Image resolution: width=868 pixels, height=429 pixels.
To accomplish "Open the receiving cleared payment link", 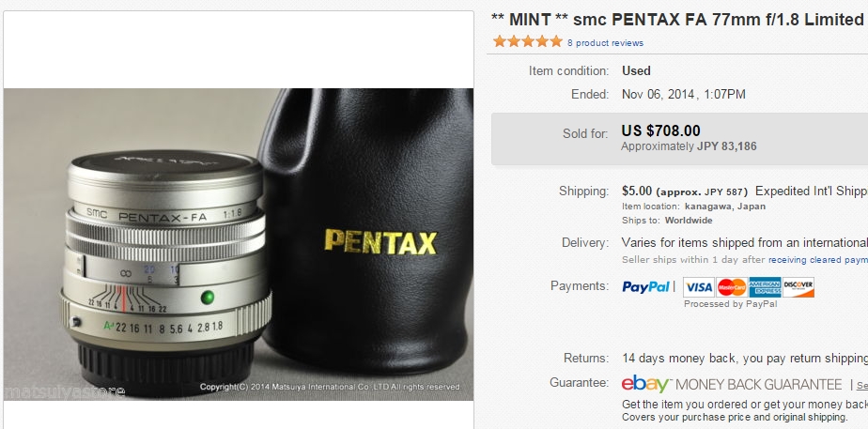I will pos(817,260).
